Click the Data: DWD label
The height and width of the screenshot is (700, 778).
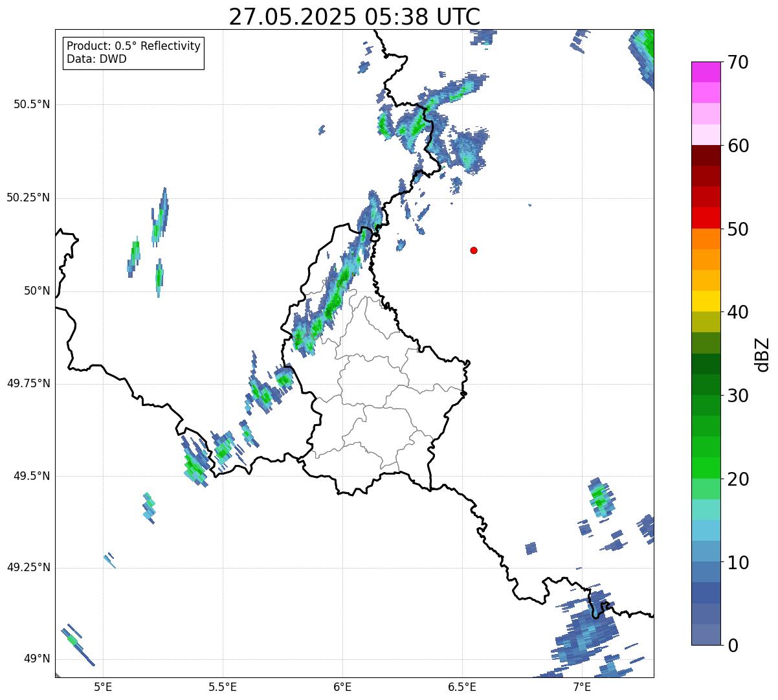tap(96, 59)
